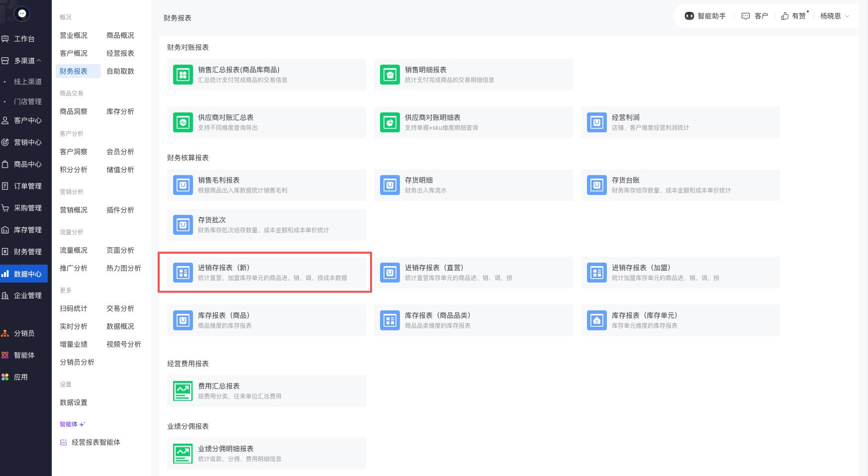
Task: Click the 经营利润 report icon
Action: [x=597, y=123]
